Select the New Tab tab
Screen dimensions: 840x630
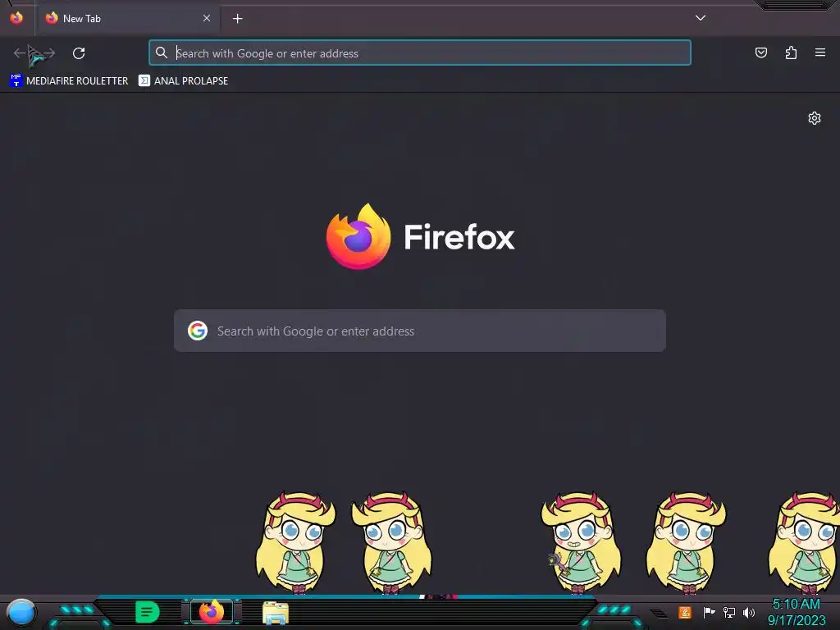pyautogui.click(x=129, y=19)
